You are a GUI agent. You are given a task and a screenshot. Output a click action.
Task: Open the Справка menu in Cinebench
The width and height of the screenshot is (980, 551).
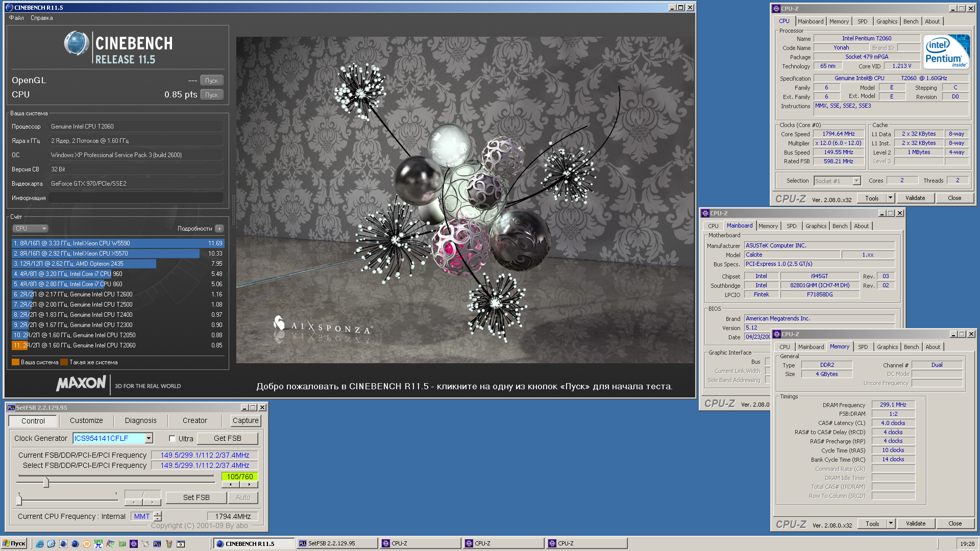point(41,18)
